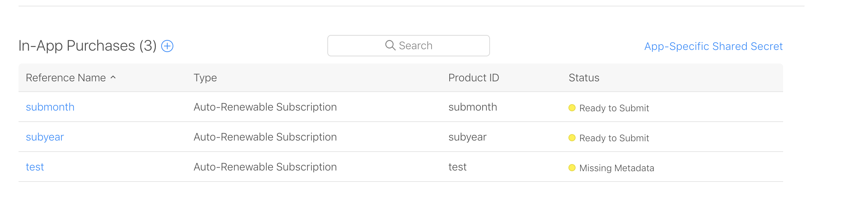The width and height of the screenshot is (868, 219).
Task: Click the In-App Purchases (3) heading
Action: click(x=87, y=46)
